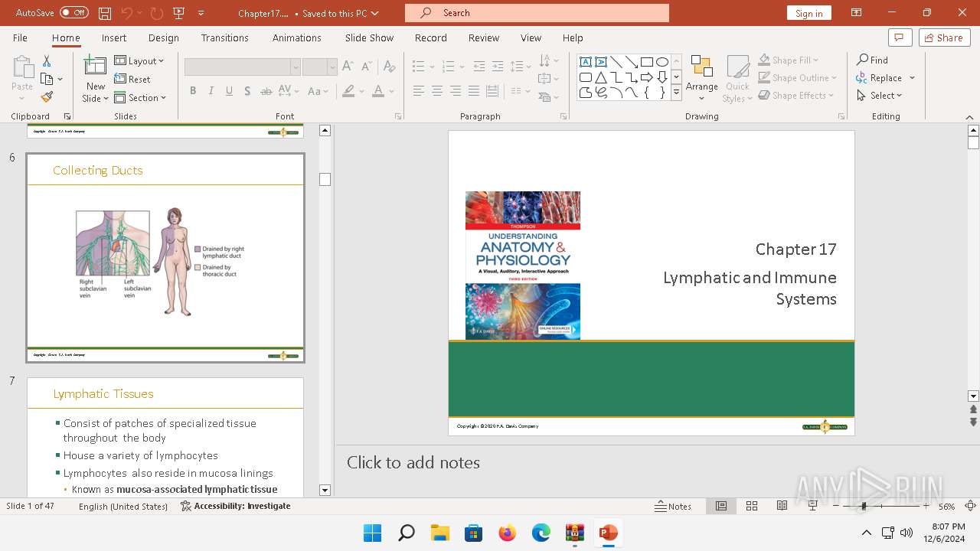Click the Share button

[944, 37]
